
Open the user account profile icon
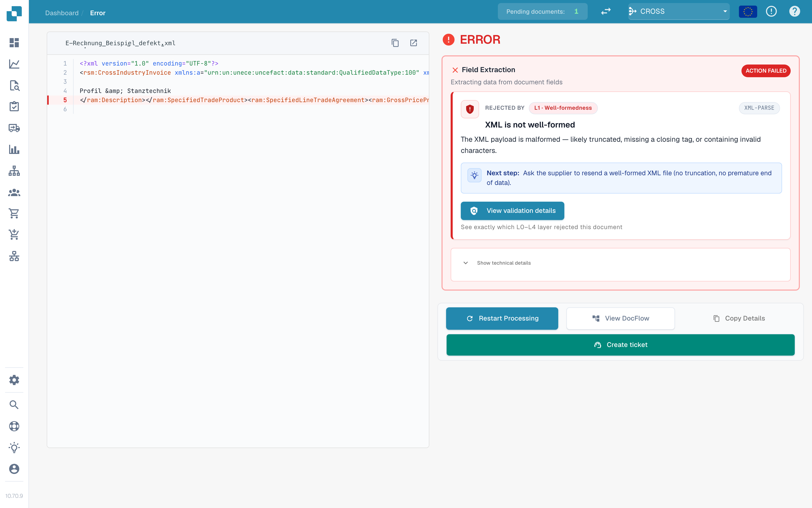[x=14, y=469]
